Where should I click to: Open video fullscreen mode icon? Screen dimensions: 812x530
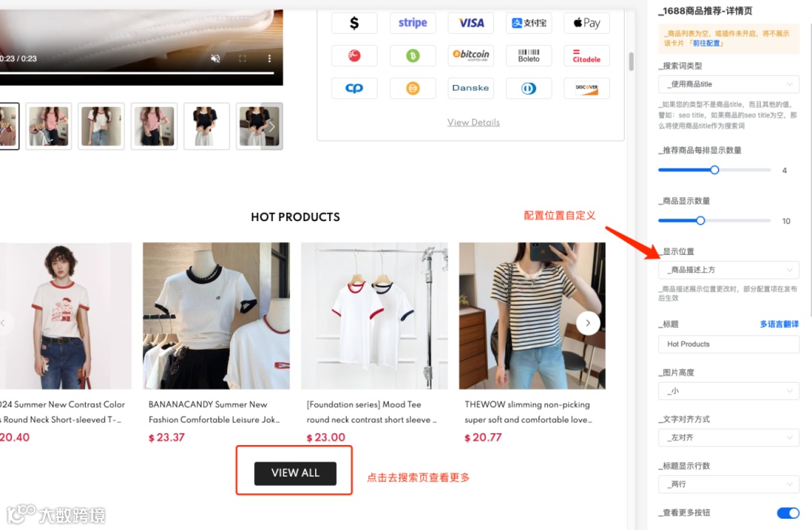click(x=242, y=59)
